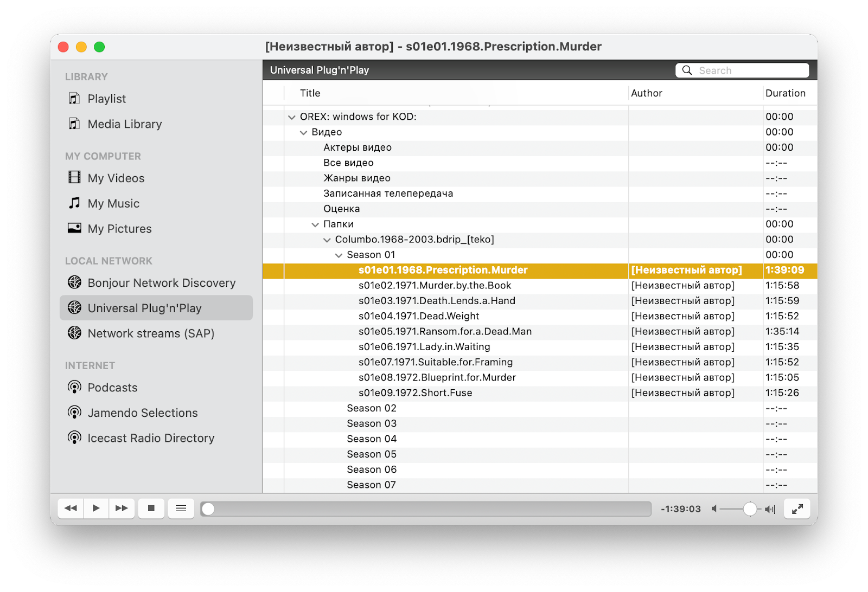868x592 pixels.
Task: Toggle the playlist view button
Action: click(x=181, y=508)
